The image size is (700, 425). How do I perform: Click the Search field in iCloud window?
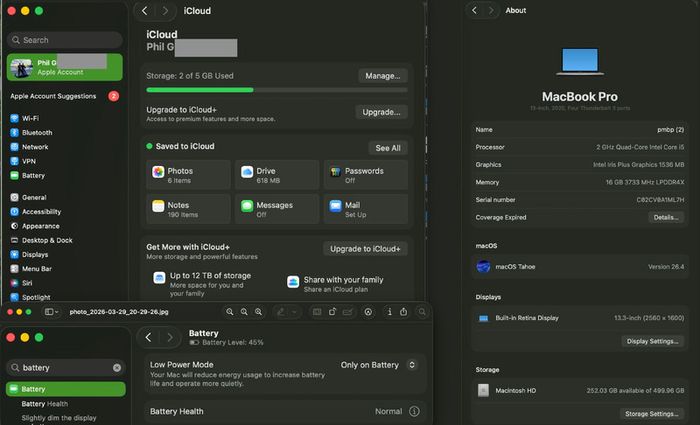65,40
